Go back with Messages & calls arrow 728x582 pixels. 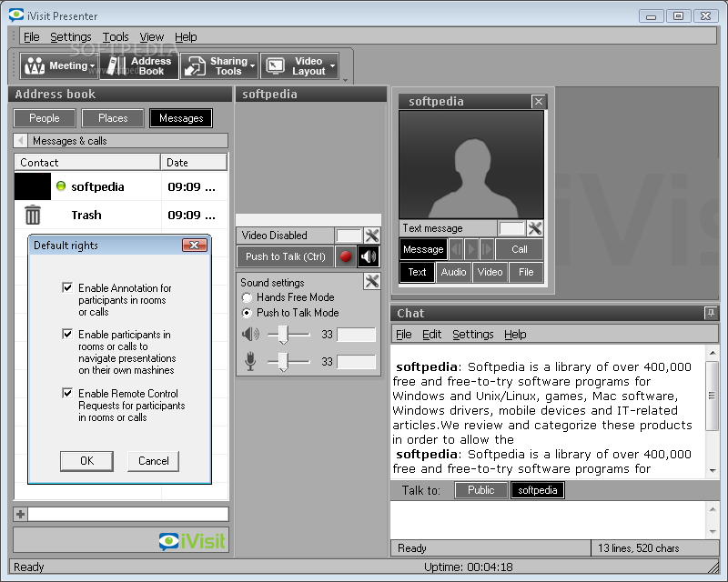[20, 141]
